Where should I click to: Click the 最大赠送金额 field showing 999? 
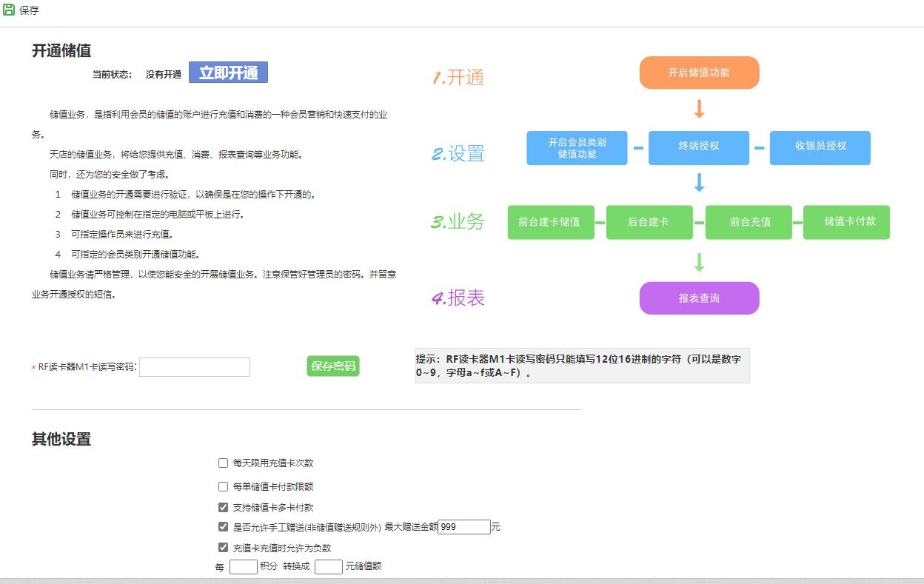[463, 526]
